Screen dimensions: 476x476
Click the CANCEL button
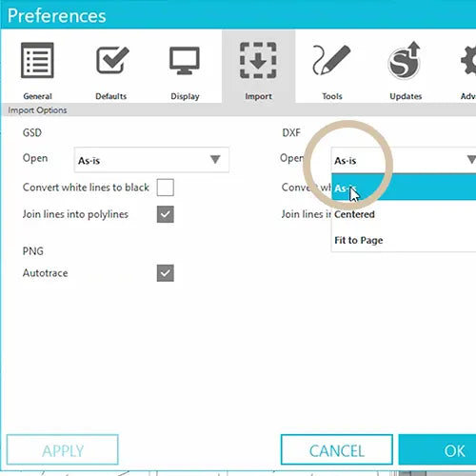tap(337, 450)
